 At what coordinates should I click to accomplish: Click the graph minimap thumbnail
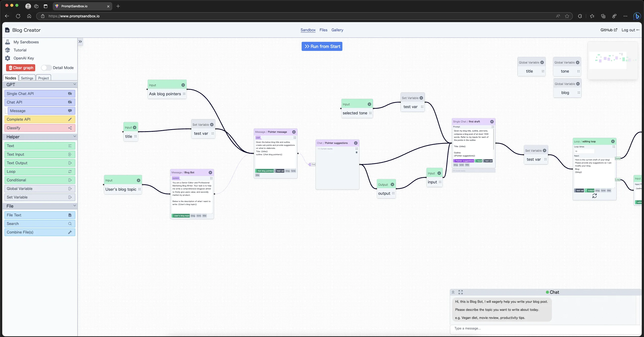click(613, 60)
